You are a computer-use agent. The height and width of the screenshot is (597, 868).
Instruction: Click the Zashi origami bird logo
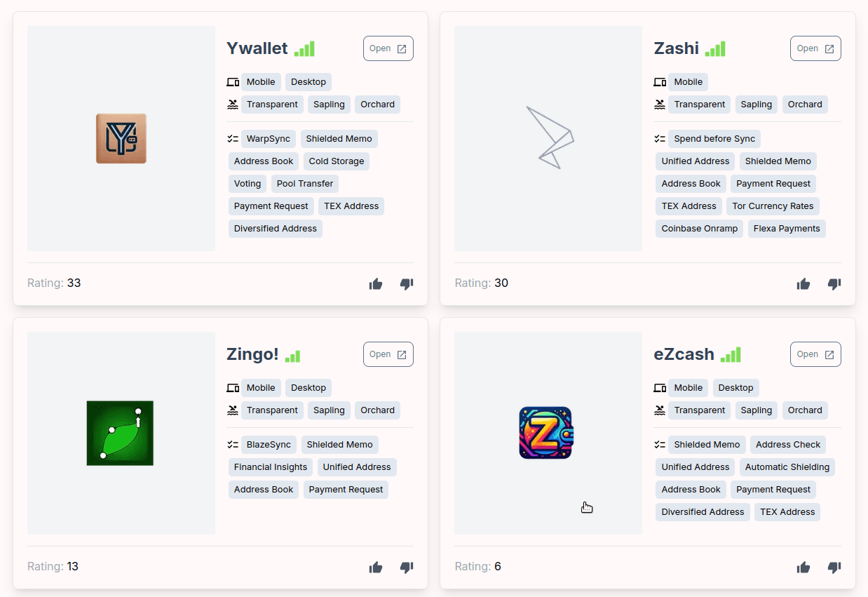pos(550,137)
